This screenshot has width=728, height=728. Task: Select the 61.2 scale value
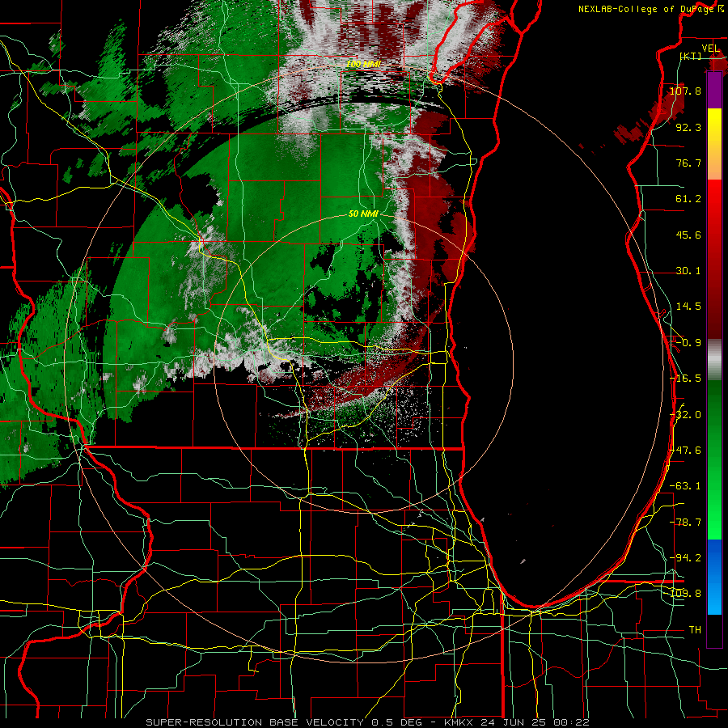pyautogui.click(x=688, y=199)
